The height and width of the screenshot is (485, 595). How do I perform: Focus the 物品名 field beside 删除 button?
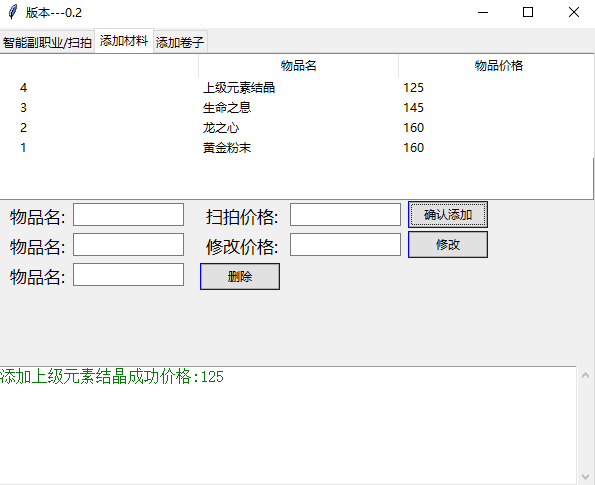(128, 274)
